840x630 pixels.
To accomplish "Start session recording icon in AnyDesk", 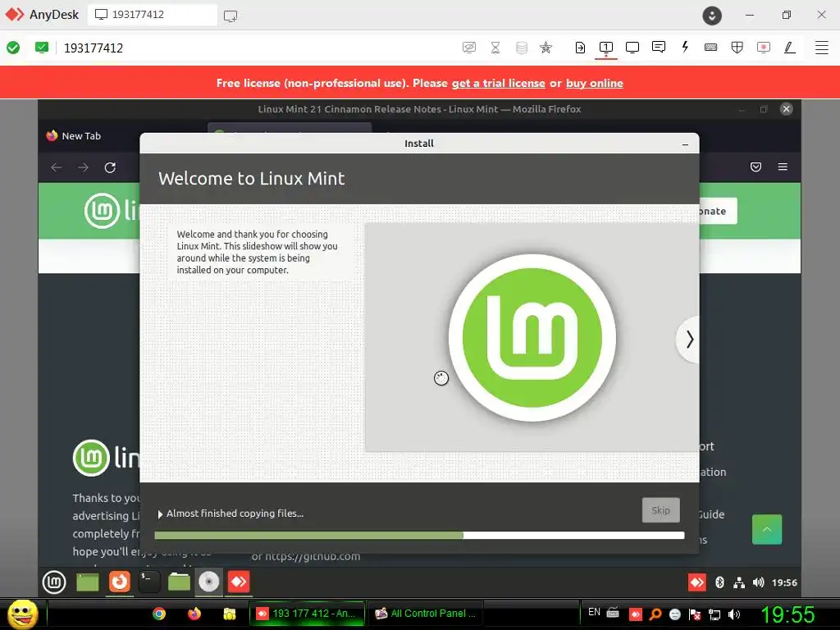I will pyautogui.click(x=764, y=48).
